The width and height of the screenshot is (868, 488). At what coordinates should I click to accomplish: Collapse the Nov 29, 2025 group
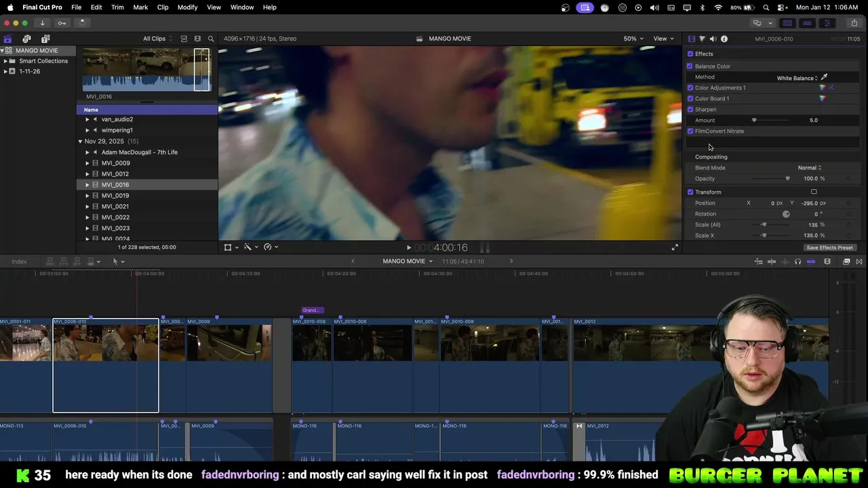point(80,142)
